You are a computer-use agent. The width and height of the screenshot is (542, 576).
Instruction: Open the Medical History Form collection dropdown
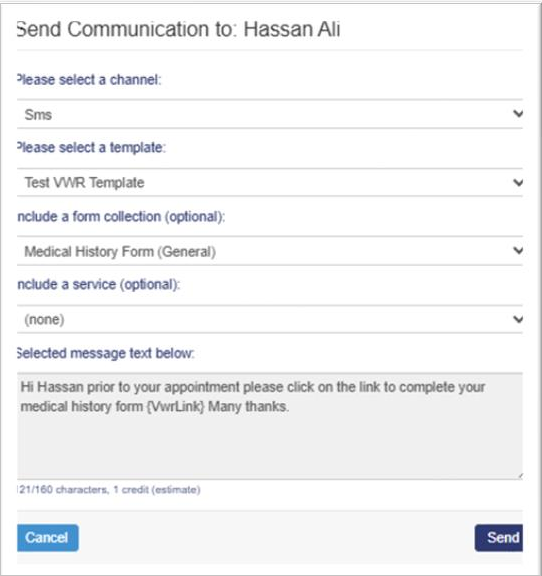(270, 251)
